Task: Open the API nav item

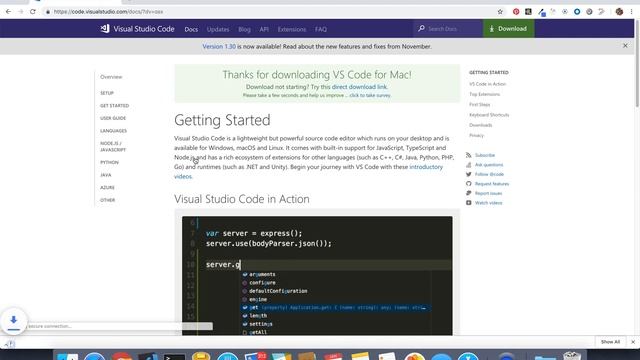Action: coord(264,29)
